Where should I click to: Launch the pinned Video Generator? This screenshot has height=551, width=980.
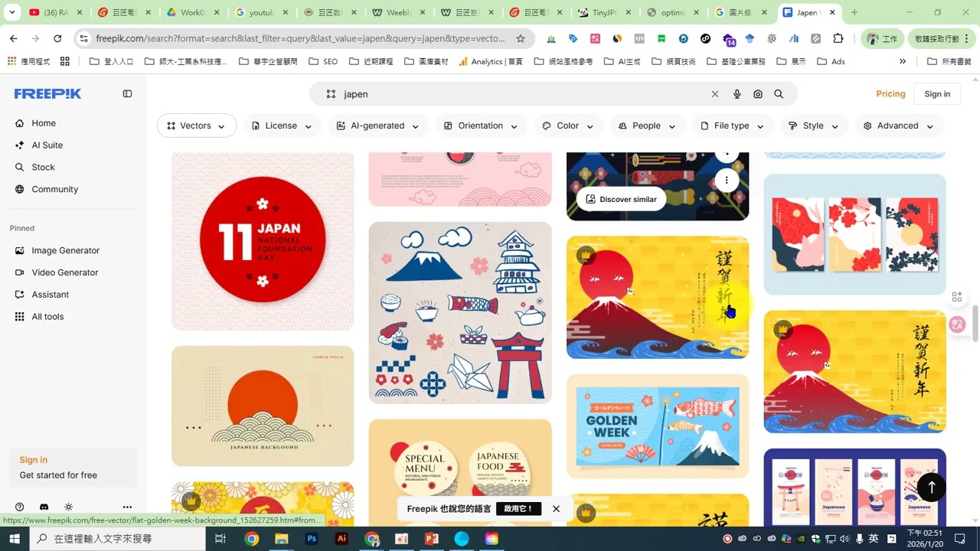click(65, 273)
